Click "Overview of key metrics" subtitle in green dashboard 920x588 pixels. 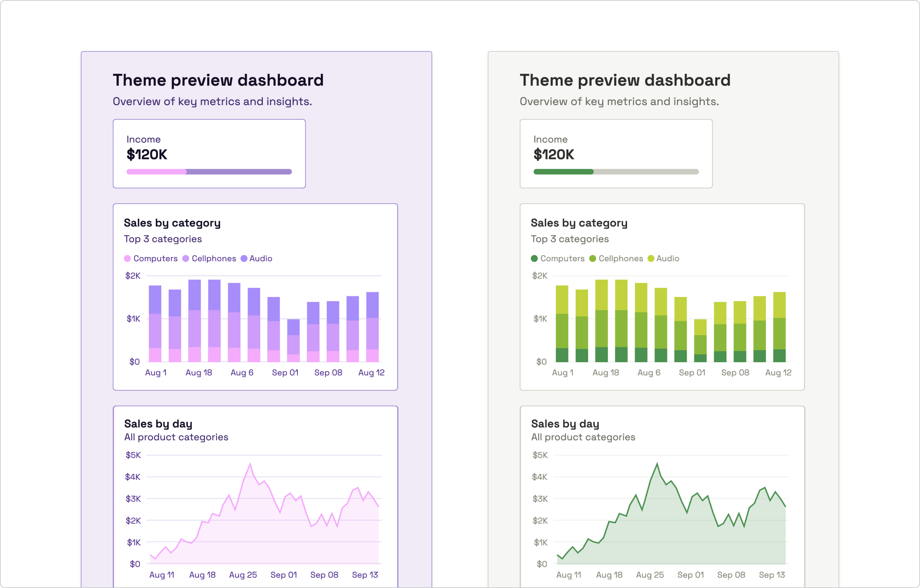tap(619, 102)
